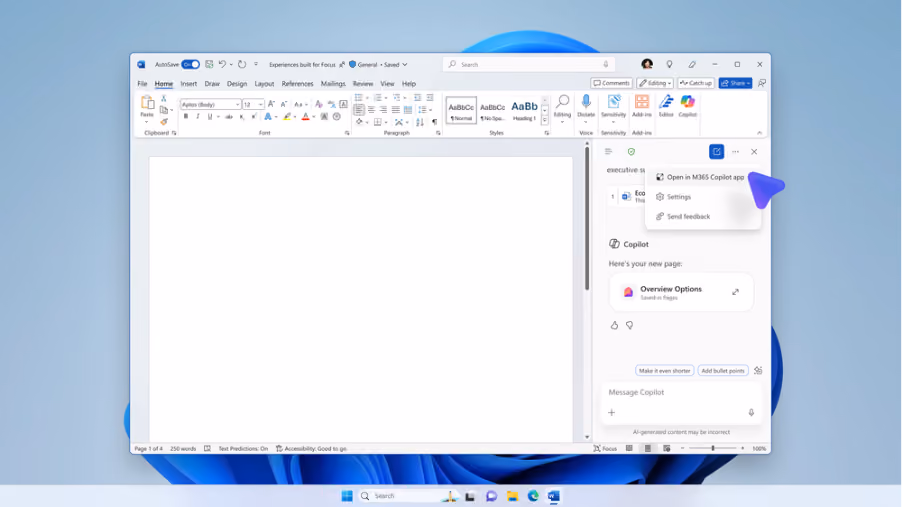Click the Save icon beside AutoSave

point(209,65)
